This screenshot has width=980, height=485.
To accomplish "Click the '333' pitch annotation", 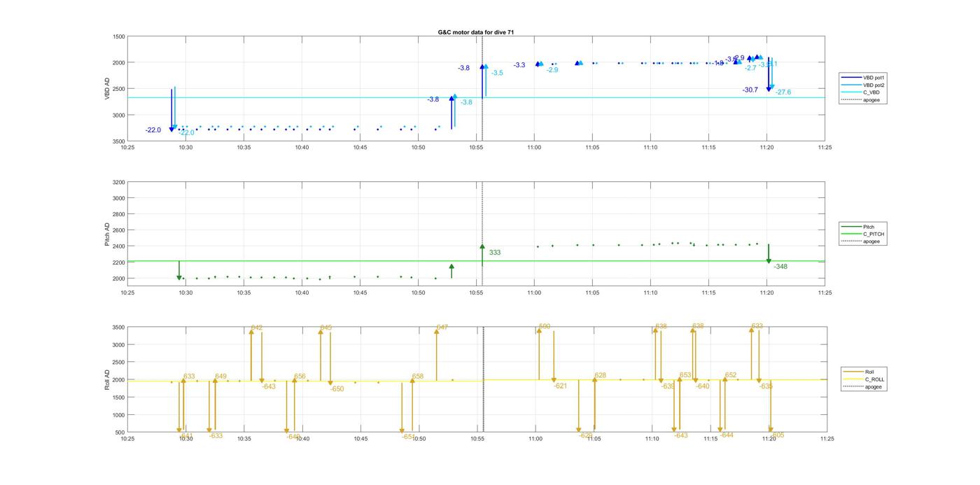I will [495, 253].
